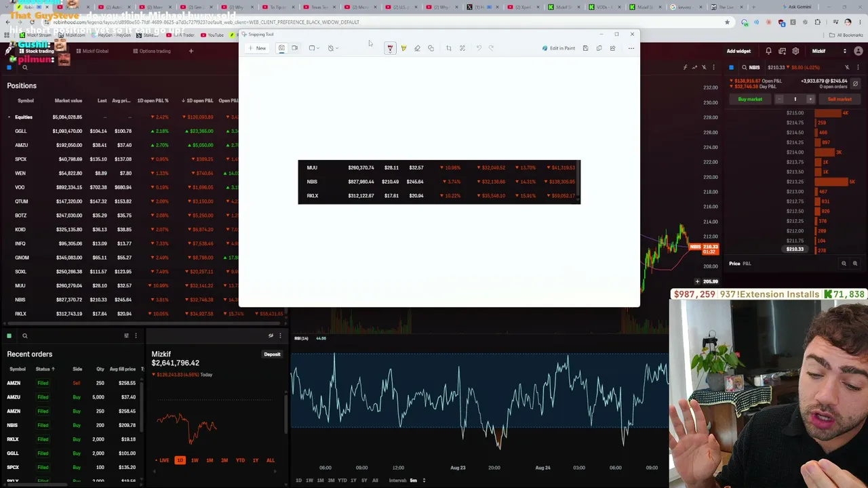Toggle the order panel's link icon
The height and width of the screenshot is (488, 868).
pos(847,67)
